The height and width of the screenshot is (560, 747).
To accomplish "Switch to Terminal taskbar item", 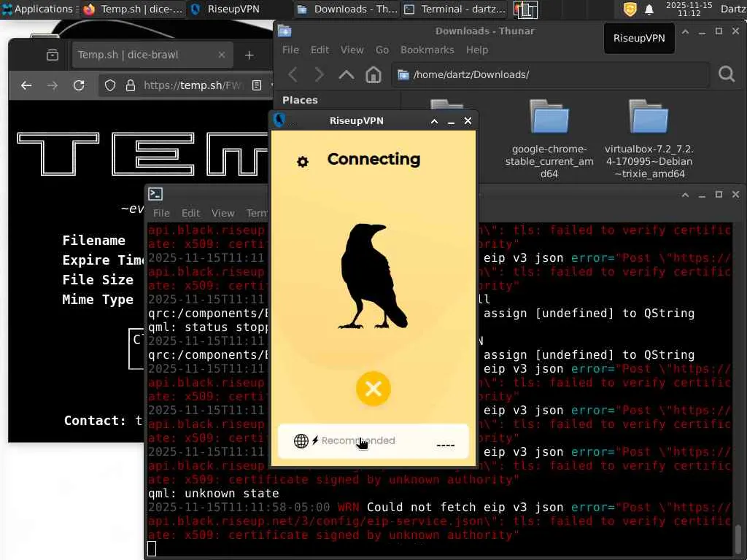I will point(455,9).
